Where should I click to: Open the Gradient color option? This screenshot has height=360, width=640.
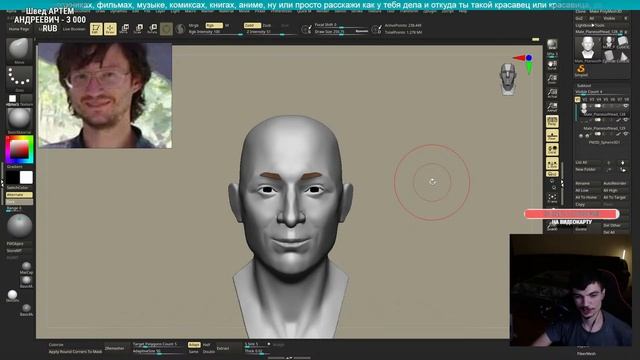coord(15,167)
